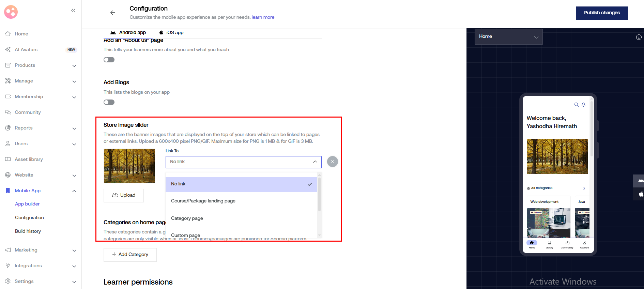Choose Category page from link options
The width and height of the screenshot is (644, 289).
coord(187,218)
